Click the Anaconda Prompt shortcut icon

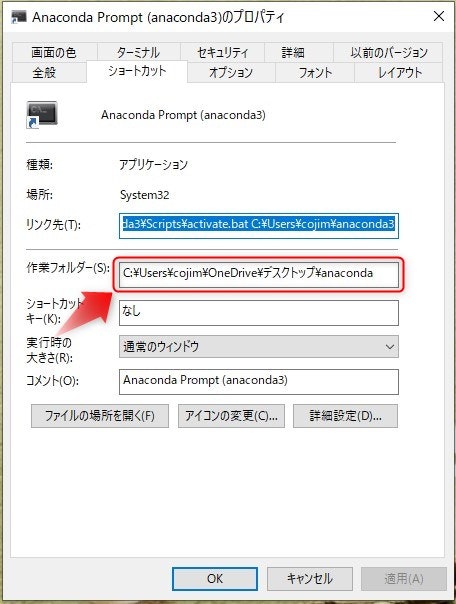click(x=42, y=114)
